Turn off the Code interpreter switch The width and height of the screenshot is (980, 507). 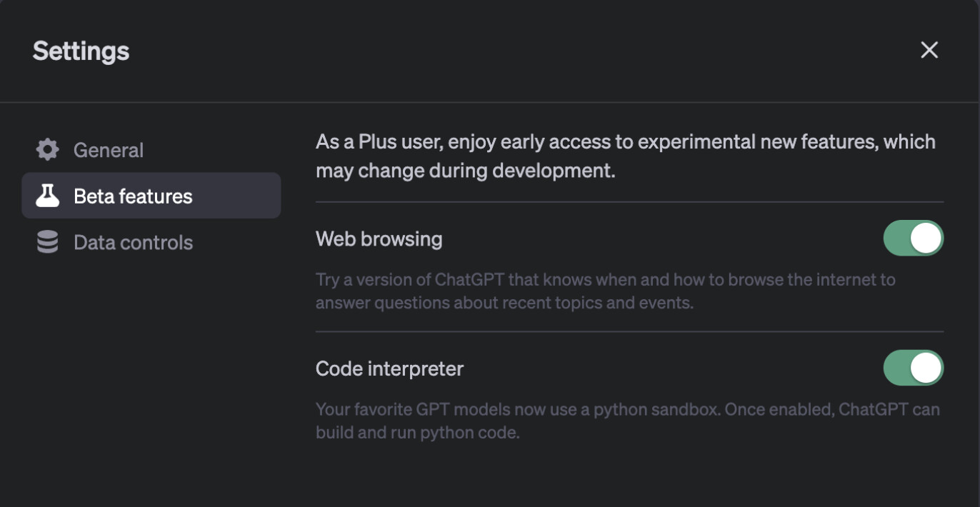click(x=913, y=368)
